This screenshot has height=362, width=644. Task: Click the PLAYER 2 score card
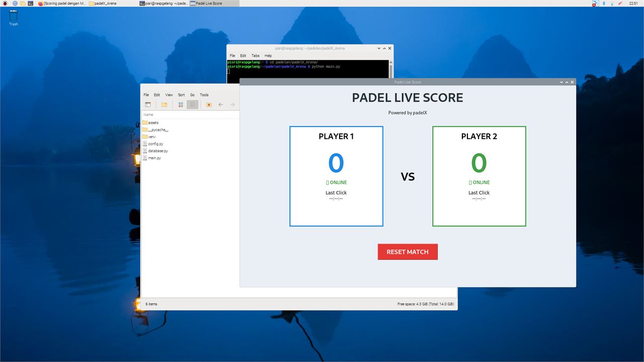[x=479, y=176]
